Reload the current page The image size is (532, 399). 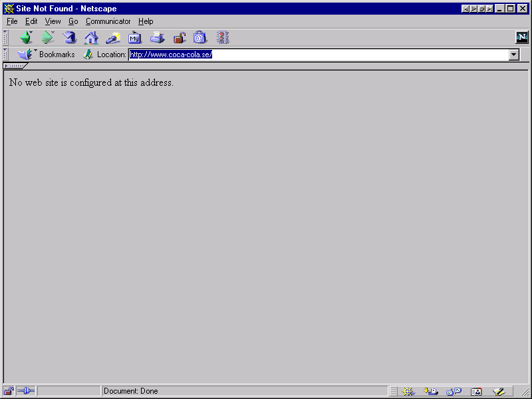coord(70,37)
